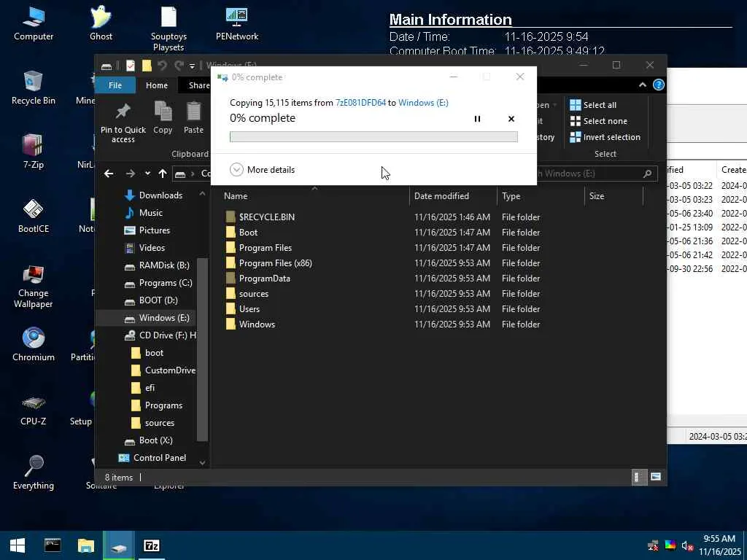Open recent locations dropdown
The image size is (747, 560).
[x=147, y=174]
